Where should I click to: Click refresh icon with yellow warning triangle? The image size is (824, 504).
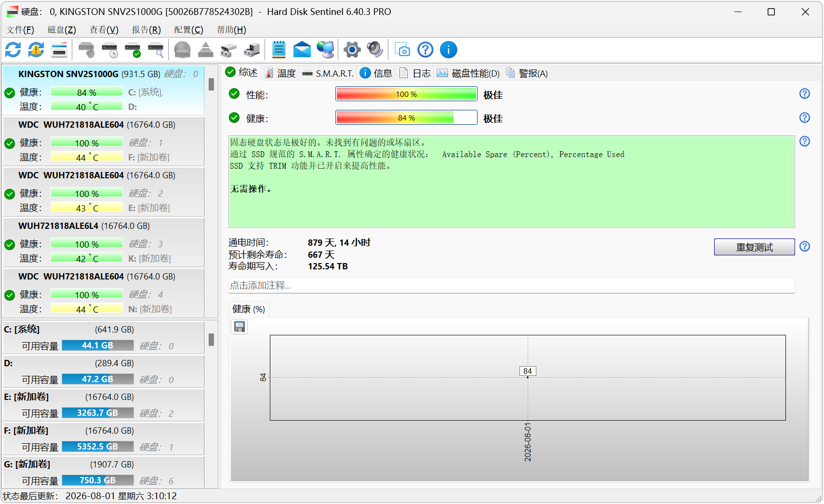(36, 50)
